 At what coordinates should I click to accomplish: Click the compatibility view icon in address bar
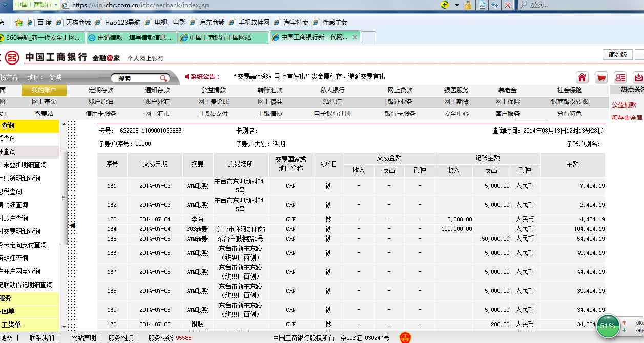pyautogui.click(x=482, y=5)
